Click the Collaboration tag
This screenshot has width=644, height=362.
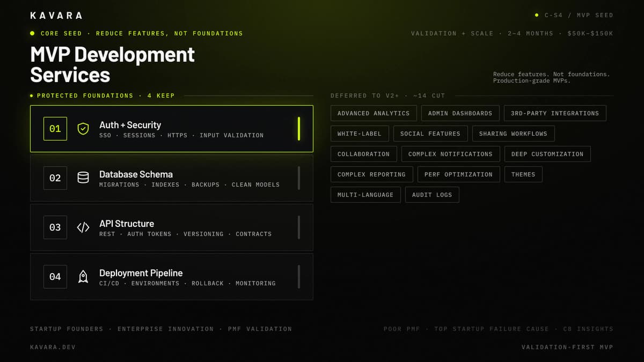(363, 154)
